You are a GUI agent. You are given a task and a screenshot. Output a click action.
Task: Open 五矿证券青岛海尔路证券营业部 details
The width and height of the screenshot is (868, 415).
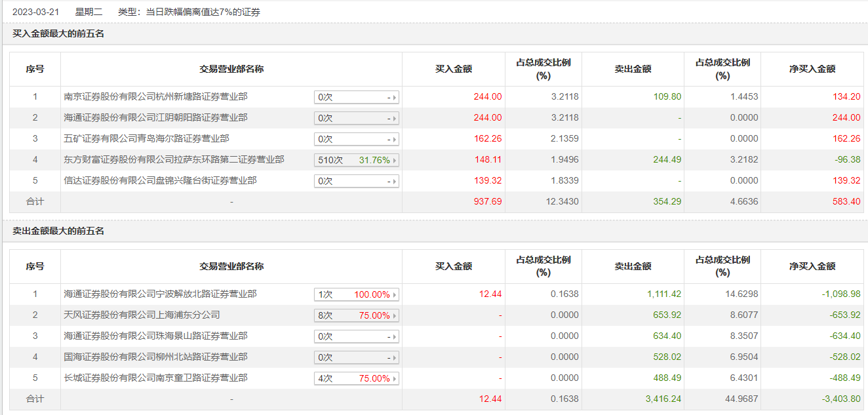[146, 139]
